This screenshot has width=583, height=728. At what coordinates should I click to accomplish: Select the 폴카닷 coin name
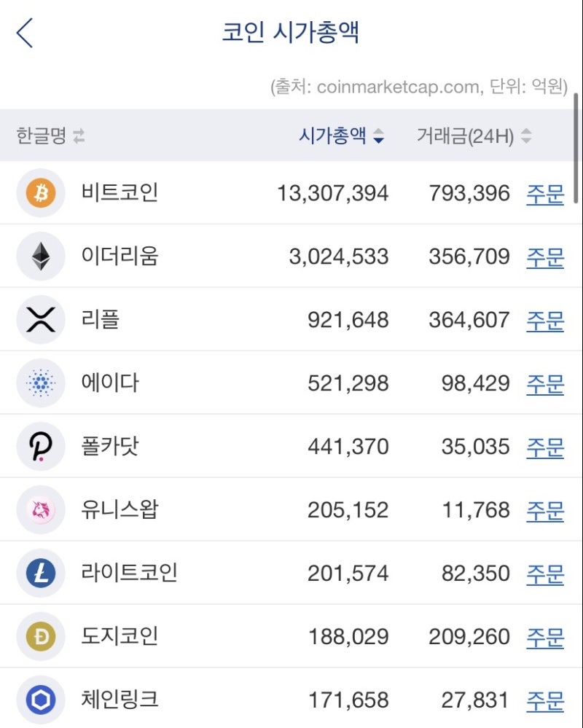coord(110,447)
